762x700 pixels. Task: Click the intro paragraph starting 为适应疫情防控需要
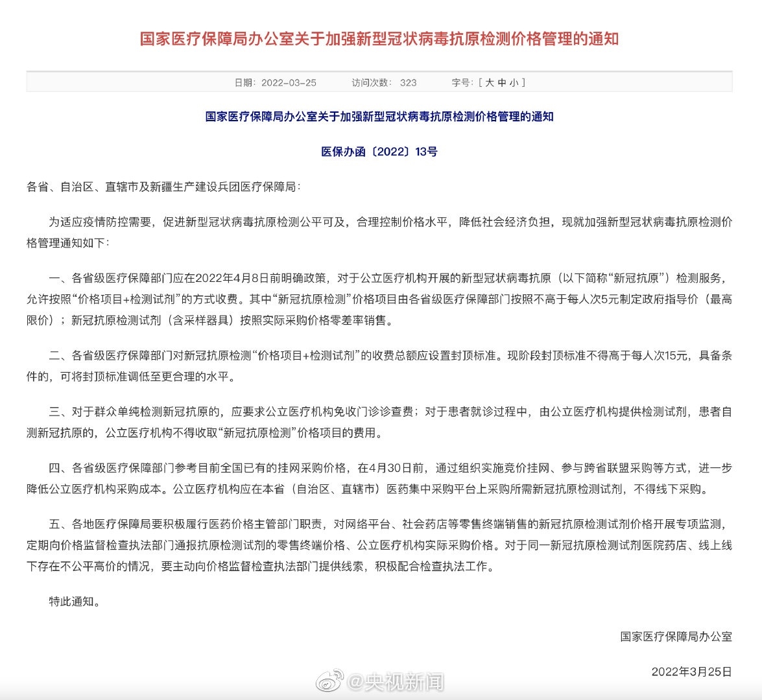(379, 232)
